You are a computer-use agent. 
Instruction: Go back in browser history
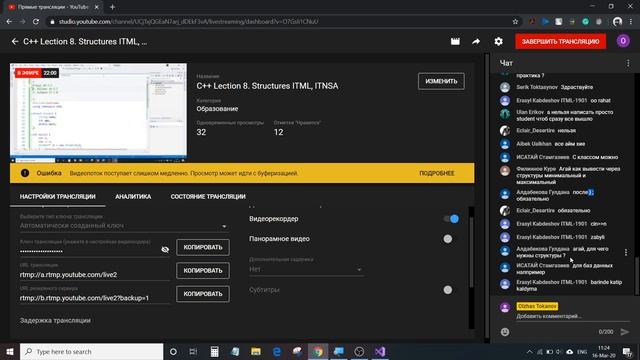tap(9, 22)
